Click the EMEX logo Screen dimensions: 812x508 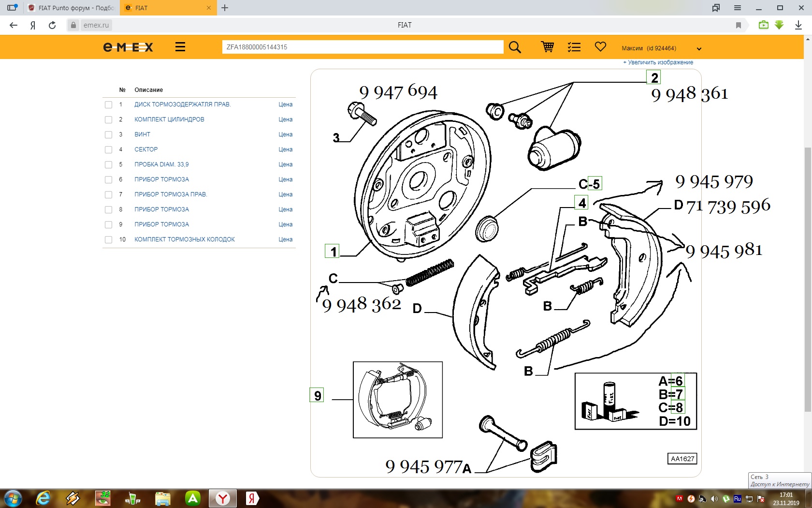pyautogui.click(x=128, y=47)
